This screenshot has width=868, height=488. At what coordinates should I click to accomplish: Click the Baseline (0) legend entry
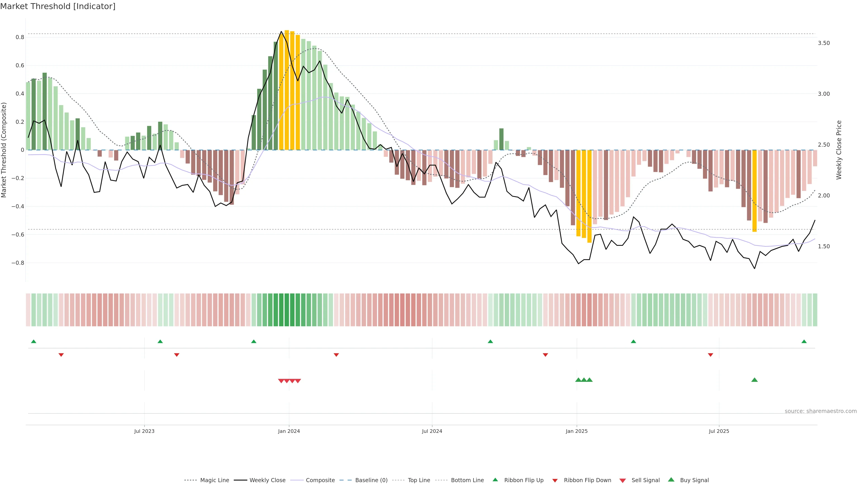(x=371, y=480)
